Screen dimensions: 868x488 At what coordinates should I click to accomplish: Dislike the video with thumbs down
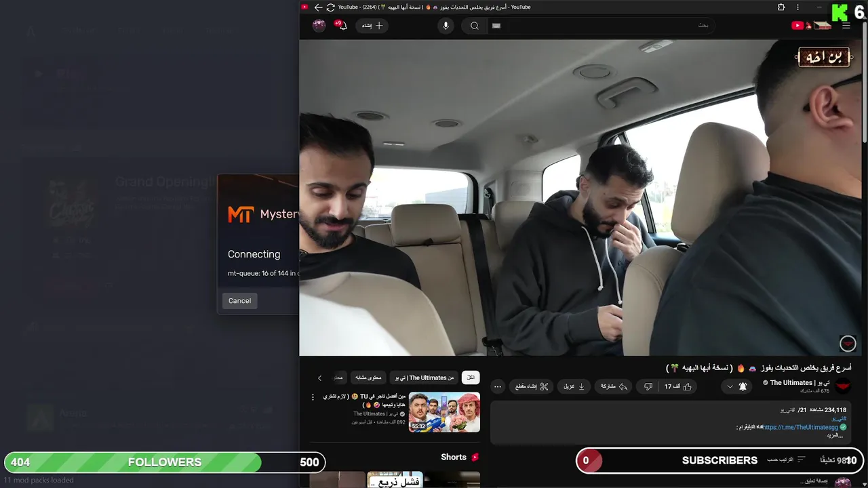[x=648, y=386]
